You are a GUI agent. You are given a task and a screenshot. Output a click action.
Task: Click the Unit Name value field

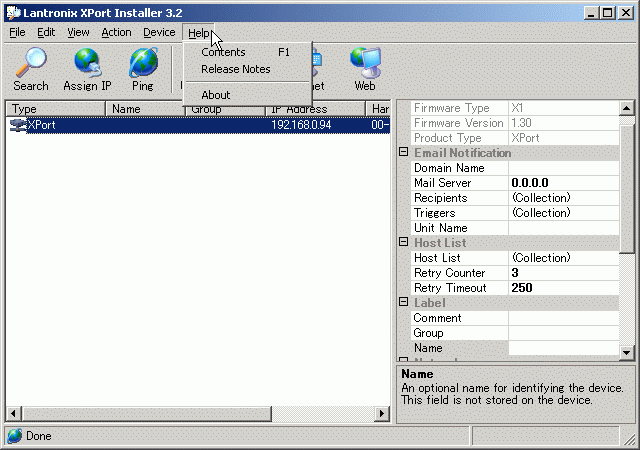coord(564,228)
